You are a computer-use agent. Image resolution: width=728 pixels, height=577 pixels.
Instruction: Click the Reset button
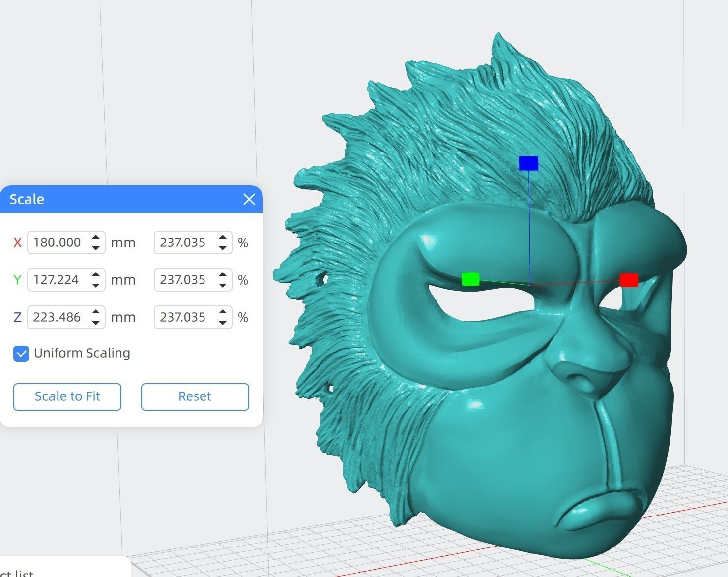(195, 396)
